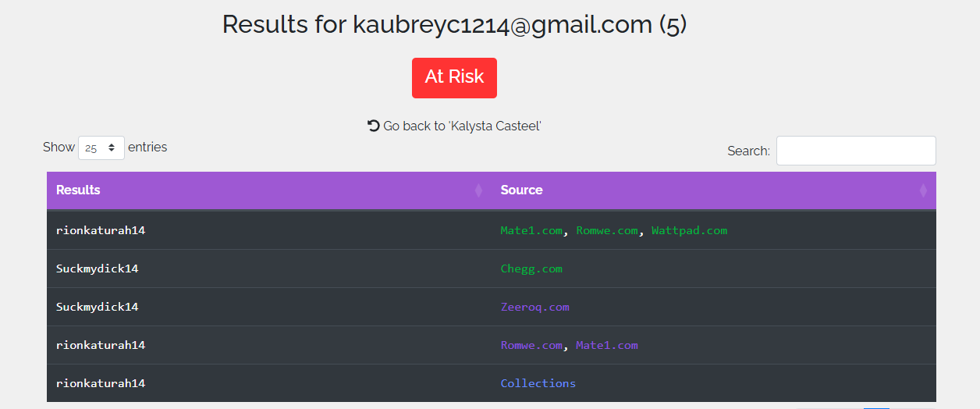Go back to 'Kalysta Casteel' link
The width and height of the screenshot is (980, 409).
coord(462,126)
